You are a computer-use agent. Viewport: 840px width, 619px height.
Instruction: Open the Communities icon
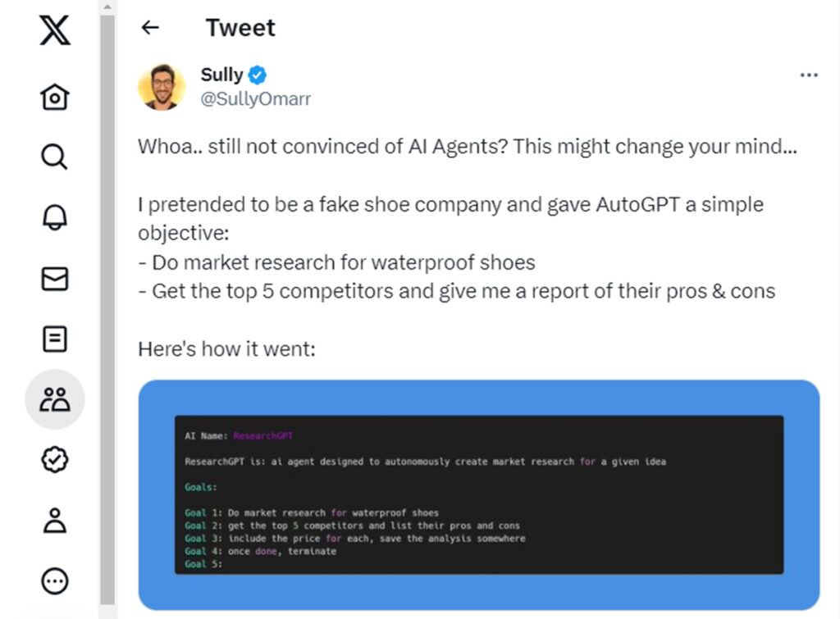pos(53,399)
